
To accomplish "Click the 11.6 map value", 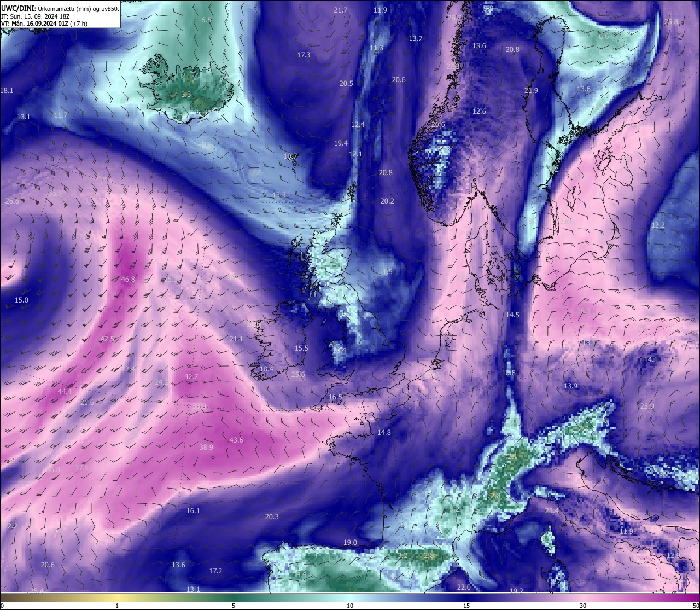I will coord(255,172).
